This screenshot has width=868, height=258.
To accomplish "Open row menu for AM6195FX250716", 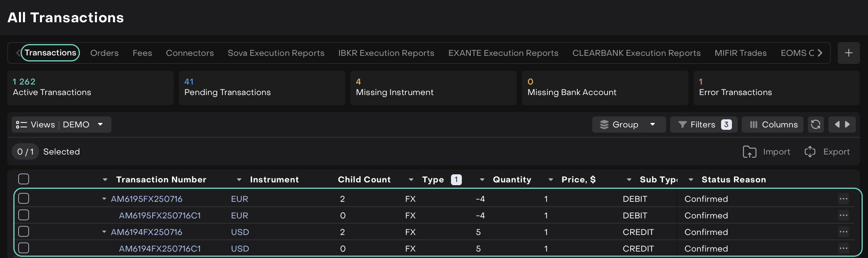I will (x=843, y=199).
